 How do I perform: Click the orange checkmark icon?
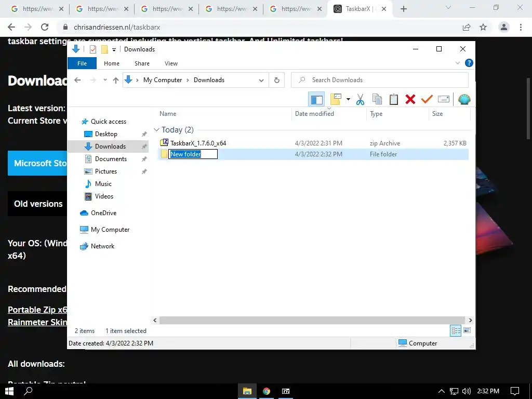427,99
